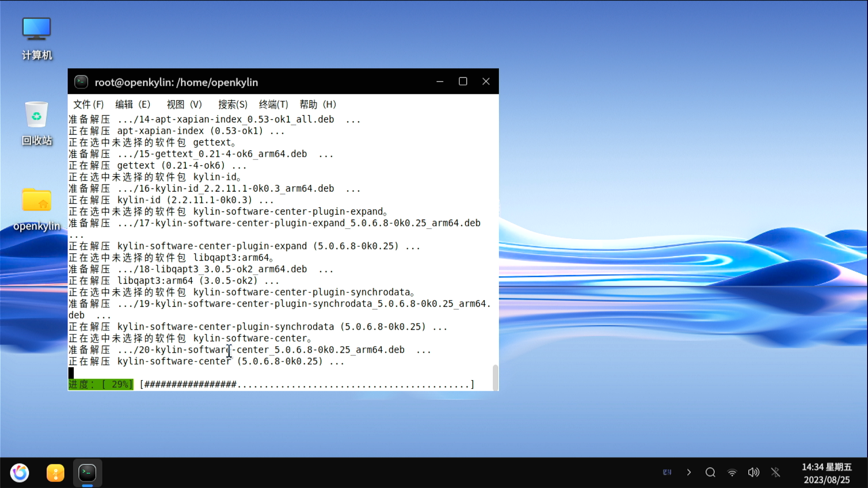Expand the hidden tray icons chevron
The height and width of the screenshot is (488, 868).
point(689,472)
